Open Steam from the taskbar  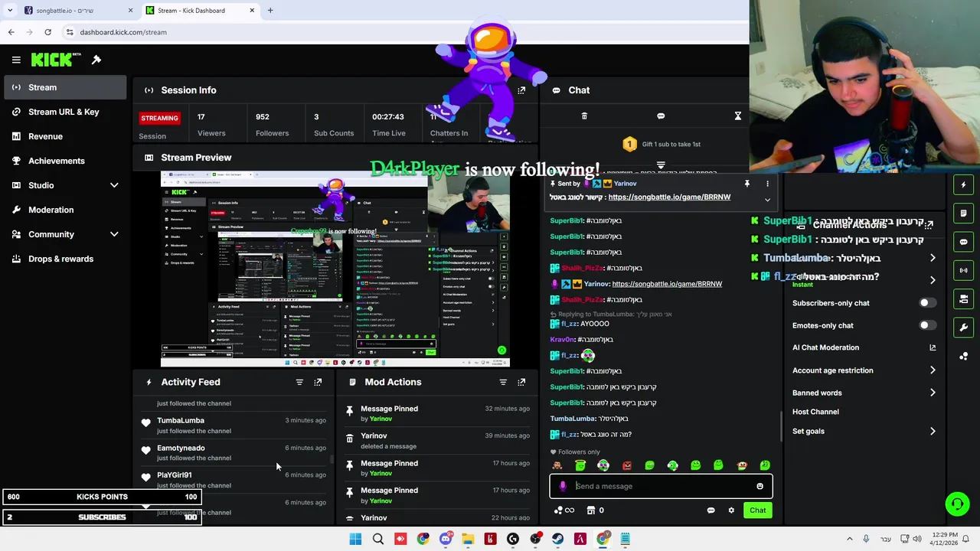point(557,539)
